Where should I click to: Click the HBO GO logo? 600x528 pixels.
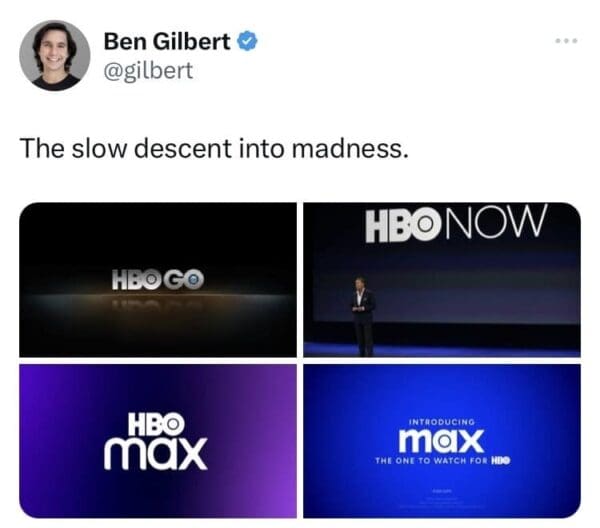coord(158,279)
